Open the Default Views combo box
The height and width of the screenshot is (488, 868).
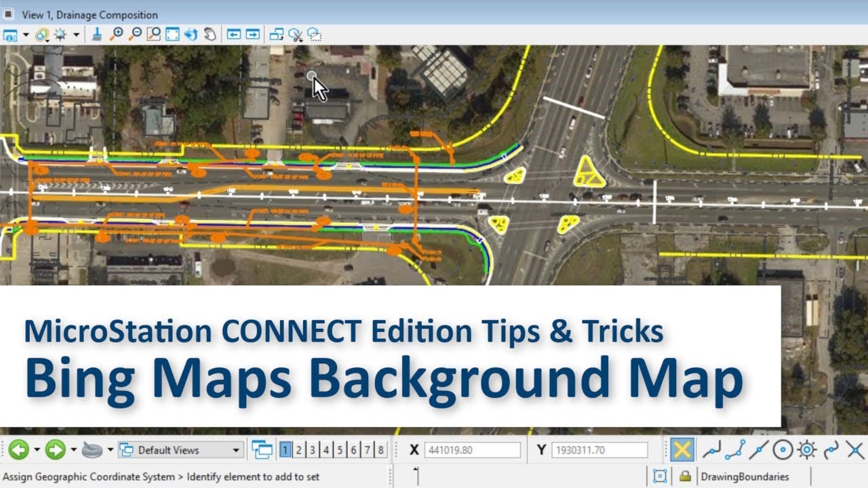tap(180, 450)
